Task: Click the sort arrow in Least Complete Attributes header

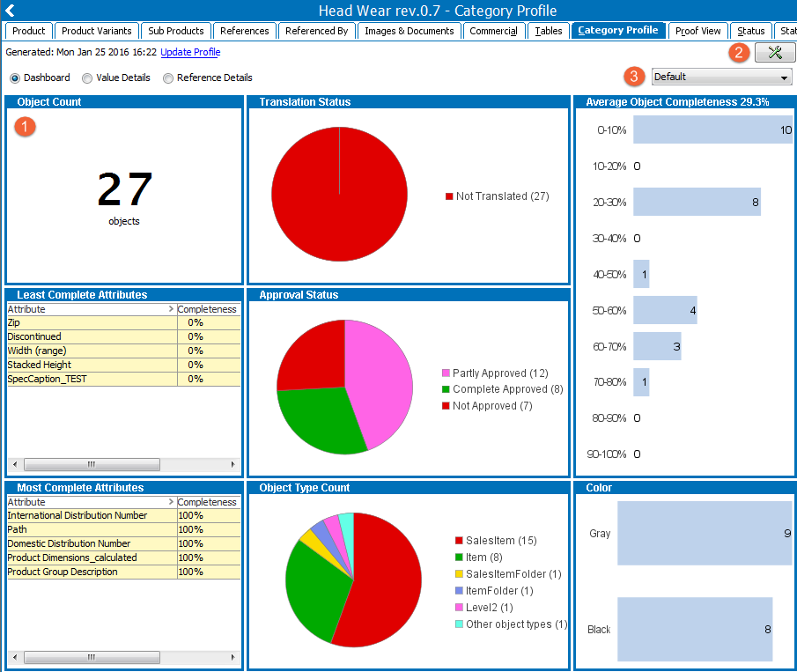Action: (171, 309)
